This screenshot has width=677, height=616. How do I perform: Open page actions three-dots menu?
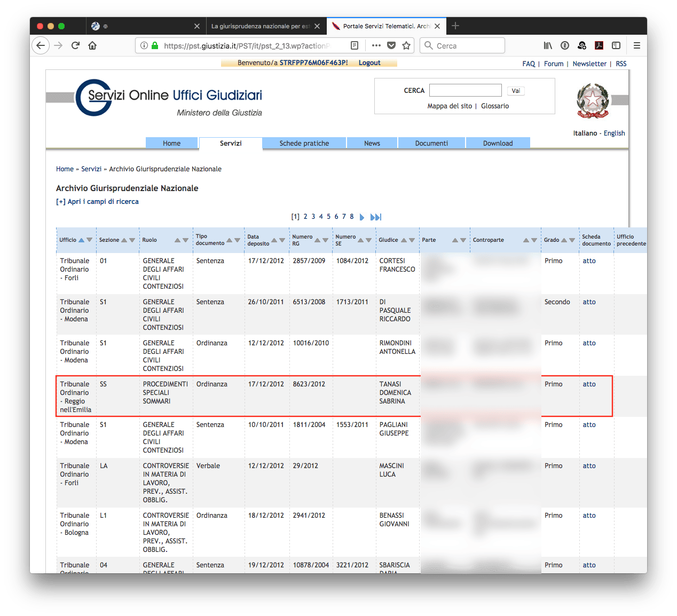point(376,45)
